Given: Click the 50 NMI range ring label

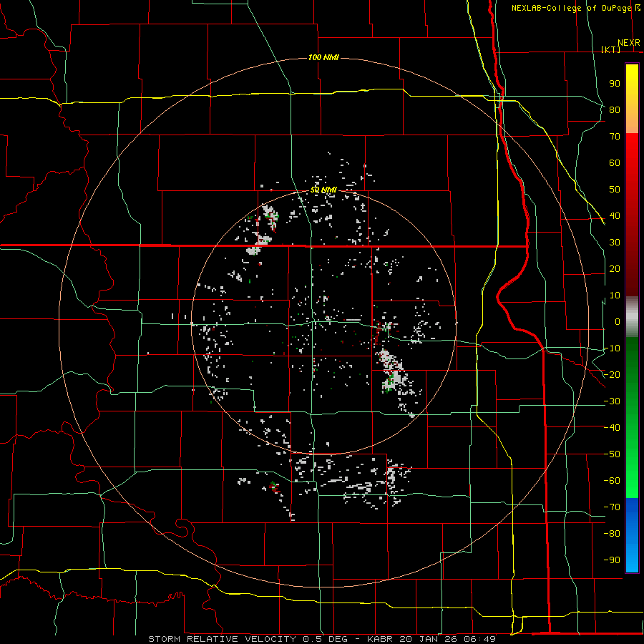Looking at the screenshot, I should (323, 190).
